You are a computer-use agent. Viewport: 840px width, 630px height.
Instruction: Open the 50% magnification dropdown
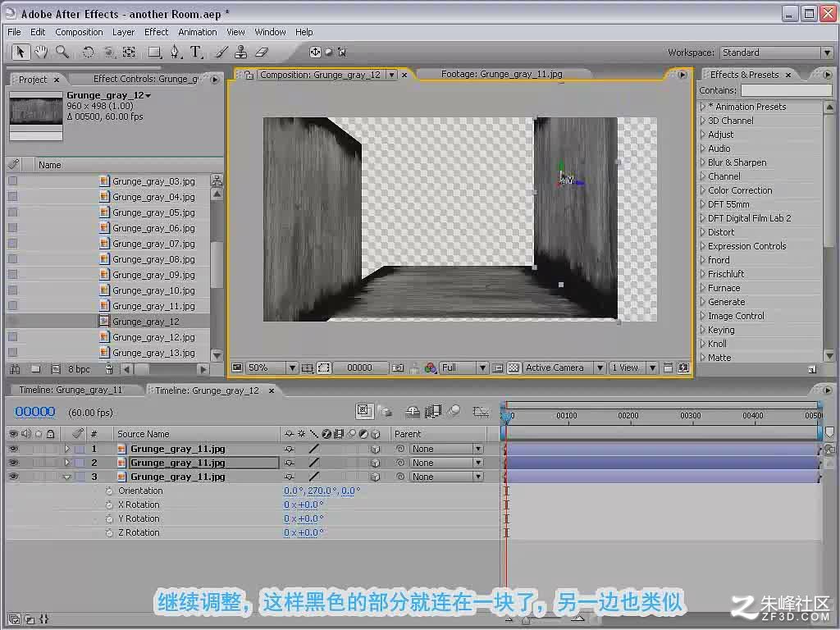click(272, 368)
